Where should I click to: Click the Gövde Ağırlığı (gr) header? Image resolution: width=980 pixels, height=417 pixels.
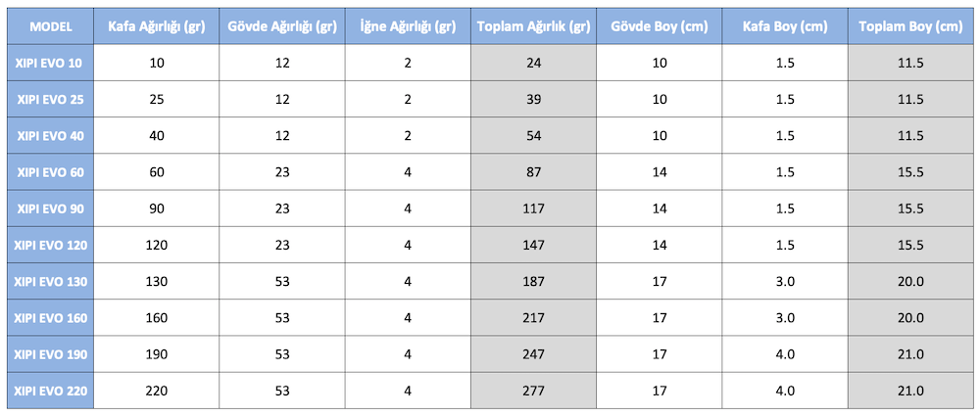pos(282,26)
